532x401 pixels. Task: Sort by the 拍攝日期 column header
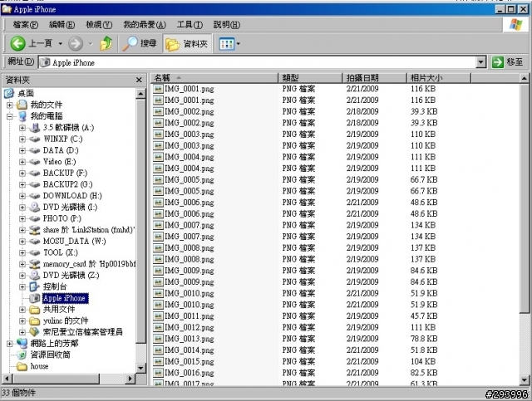[374, 78]
